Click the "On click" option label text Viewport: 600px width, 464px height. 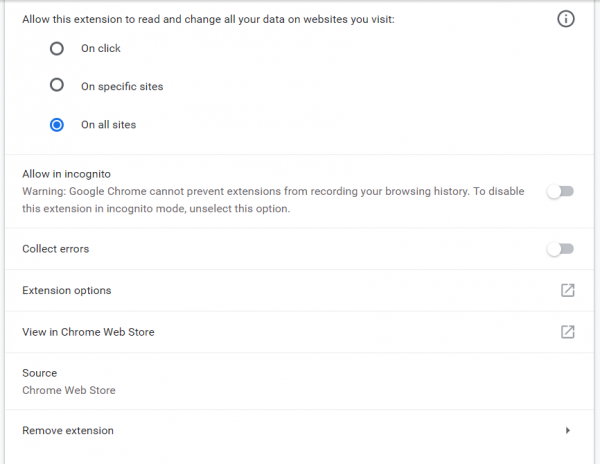click(101, 48)
